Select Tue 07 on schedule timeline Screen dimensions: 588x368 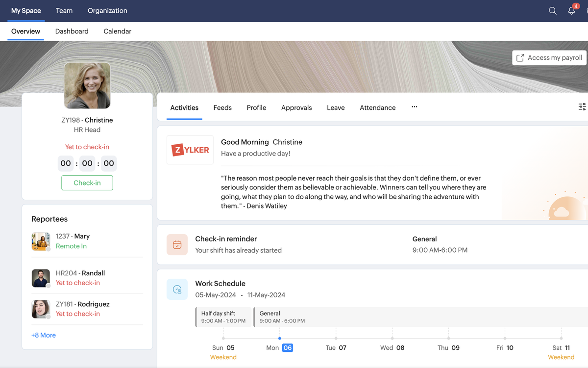[x=336, y=347]
